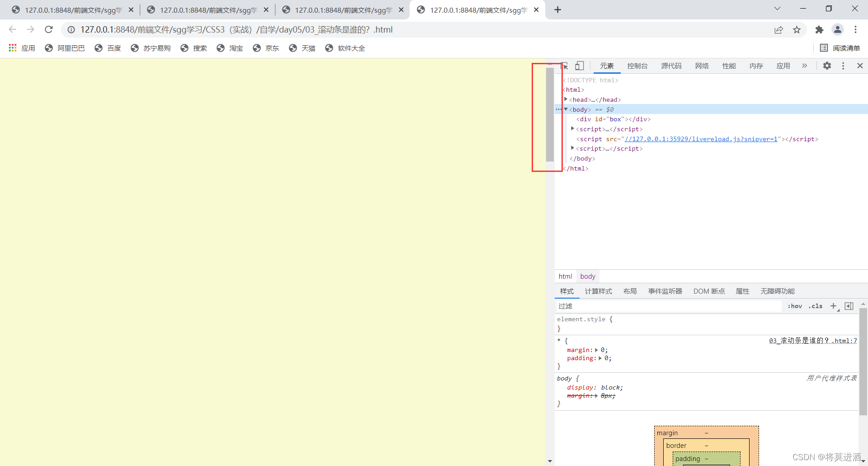
Task: Switch to the 控制台 Console tab
Action: (x=637, y=66)
